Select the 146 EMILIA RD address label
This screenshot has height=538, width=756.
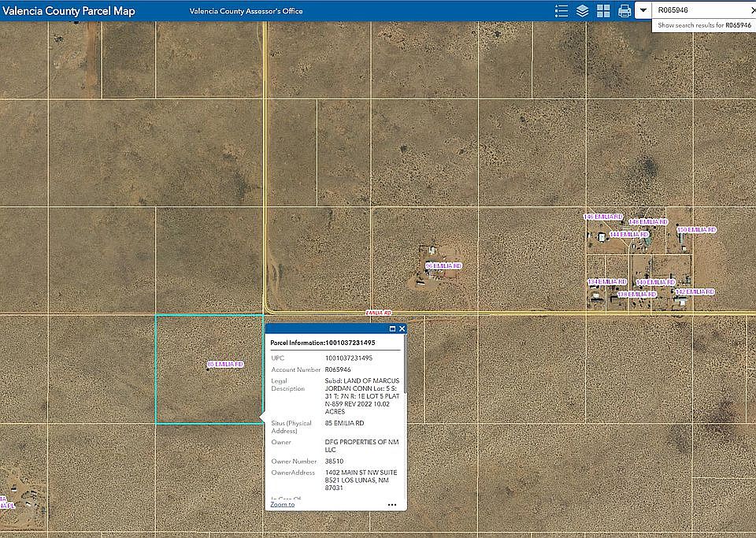603,217
